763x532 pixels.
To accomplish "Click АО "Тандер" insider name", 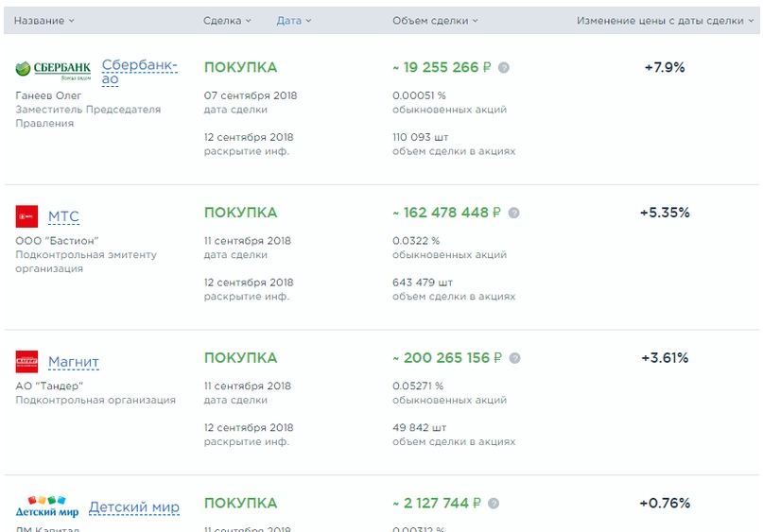I will 49,386.
